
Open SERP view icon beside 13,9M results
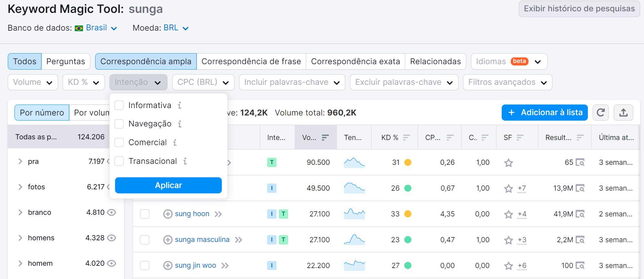pyautogui.click(x=580, y=188)
